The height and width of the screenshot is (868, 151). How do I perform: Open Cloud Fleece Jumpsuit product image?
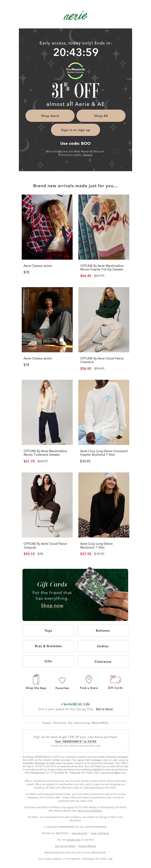click(x=47, y=505)
